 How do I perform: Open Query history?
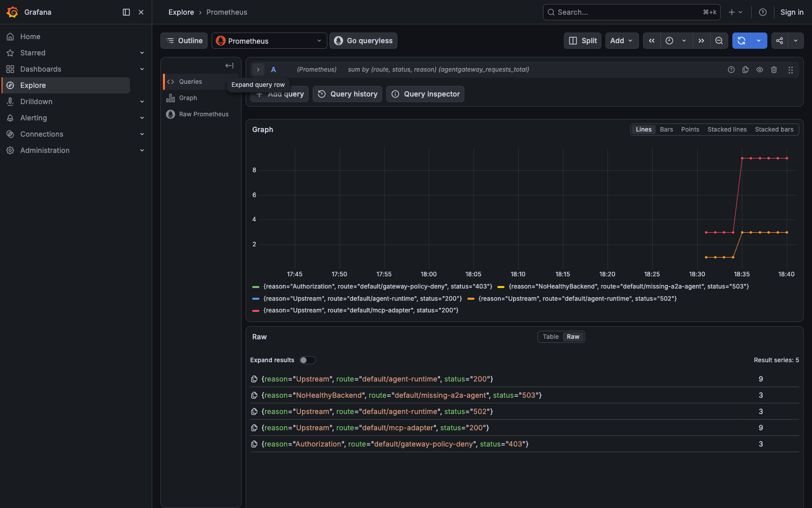click(348, 94)
